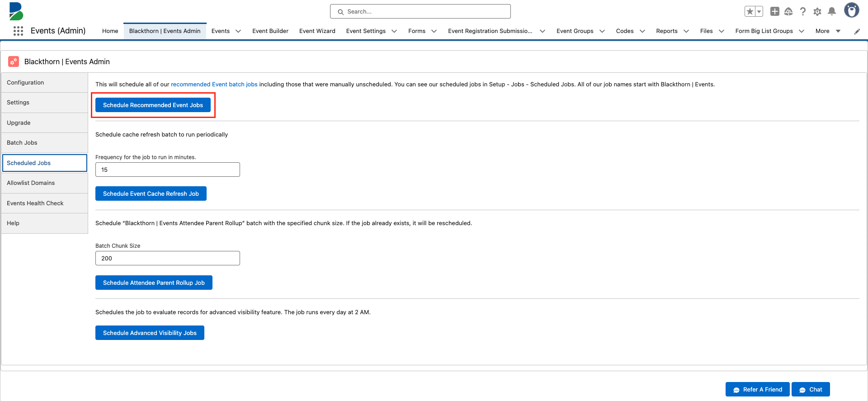The width and height of the screenshot is (868, 401).
Task: Click the Chat bubble icon
Action: [802, 390]
